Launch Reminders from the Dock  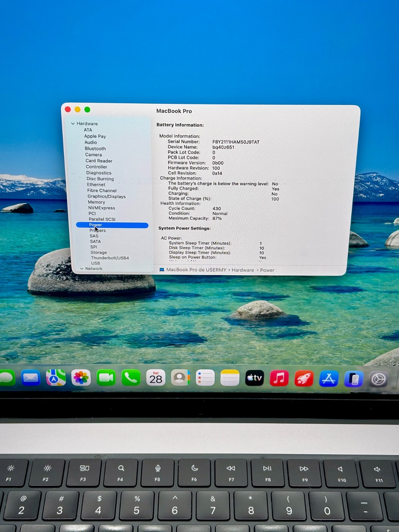click(205, 378)
